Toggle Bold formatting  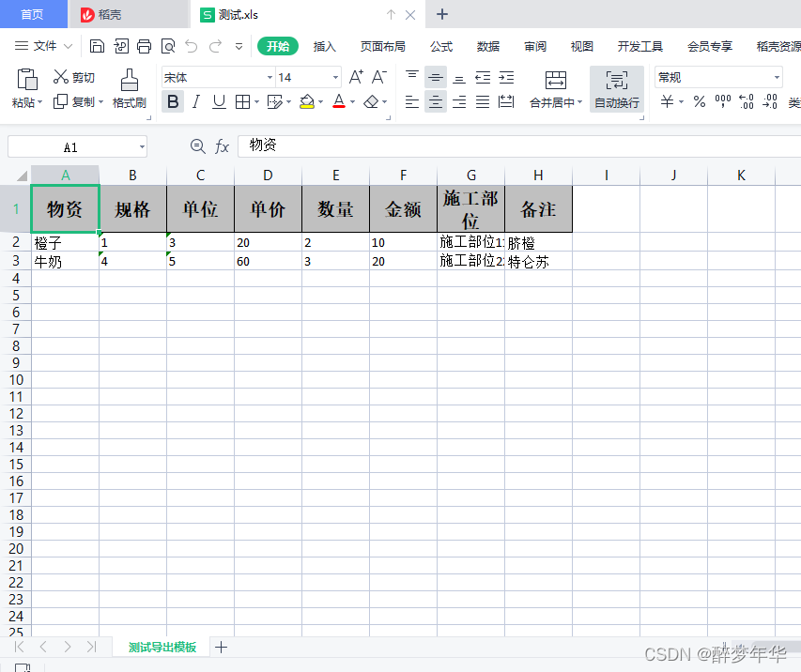click(173, 101)
